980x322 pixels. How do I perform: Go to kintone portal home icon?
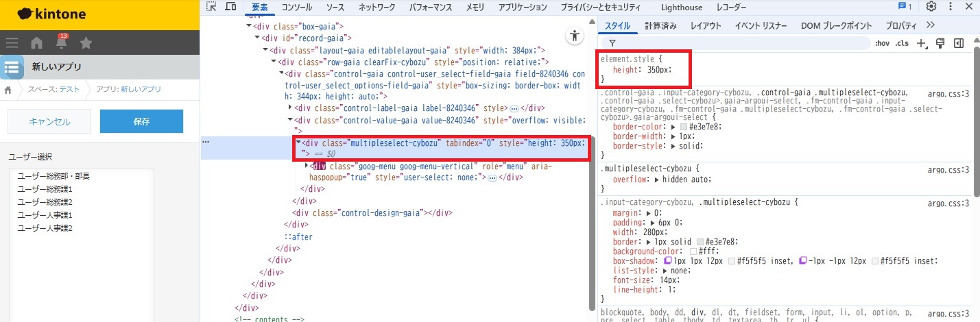(37, 43)
